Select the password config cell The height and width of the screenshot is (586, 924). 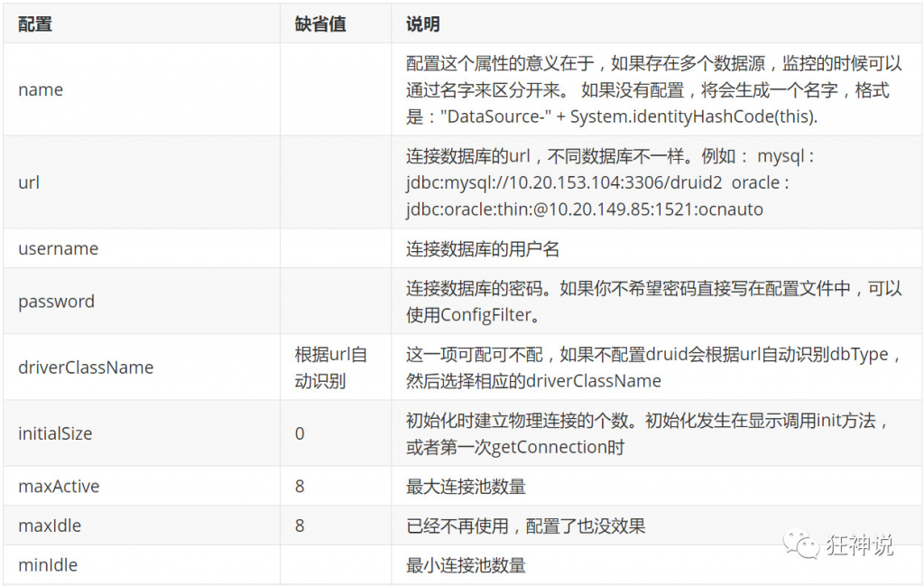142,302
